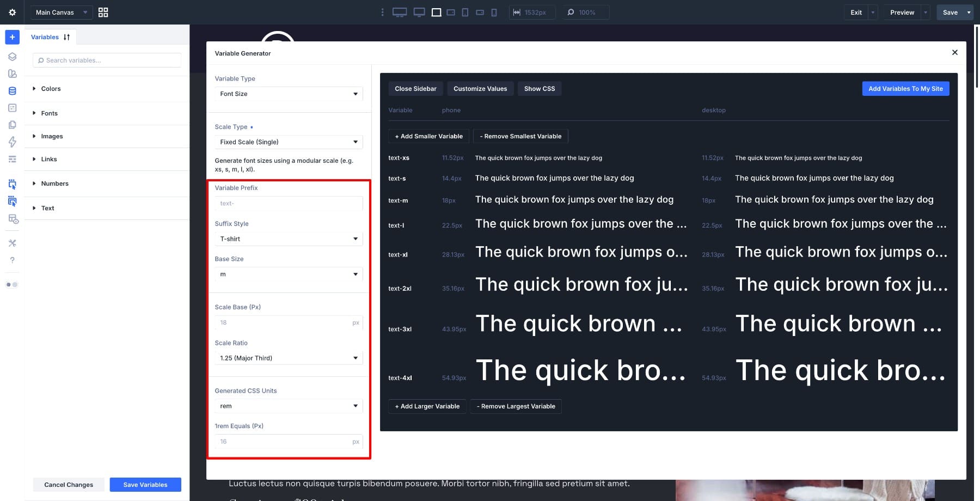Screen dimensions: 980x501
Task: Click the dotted-selection cursor icon
Action: 12,184
